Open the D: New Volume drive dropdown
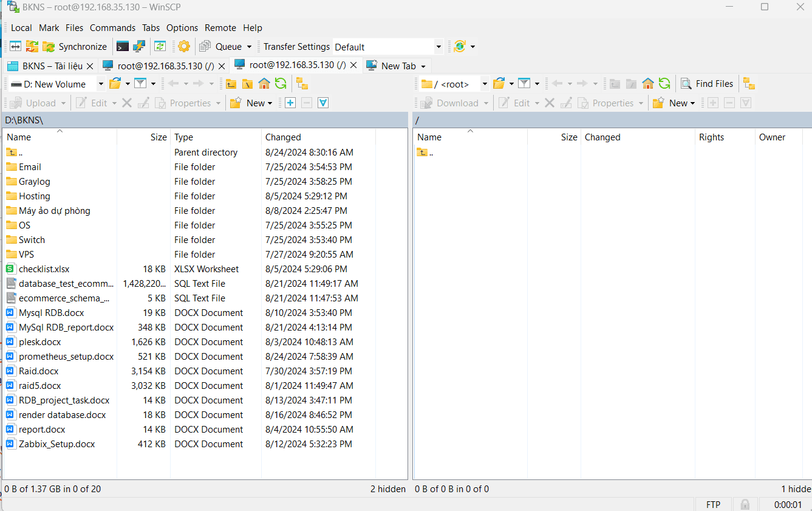This screenshot has width=812, height=511. tap(101, 83)
